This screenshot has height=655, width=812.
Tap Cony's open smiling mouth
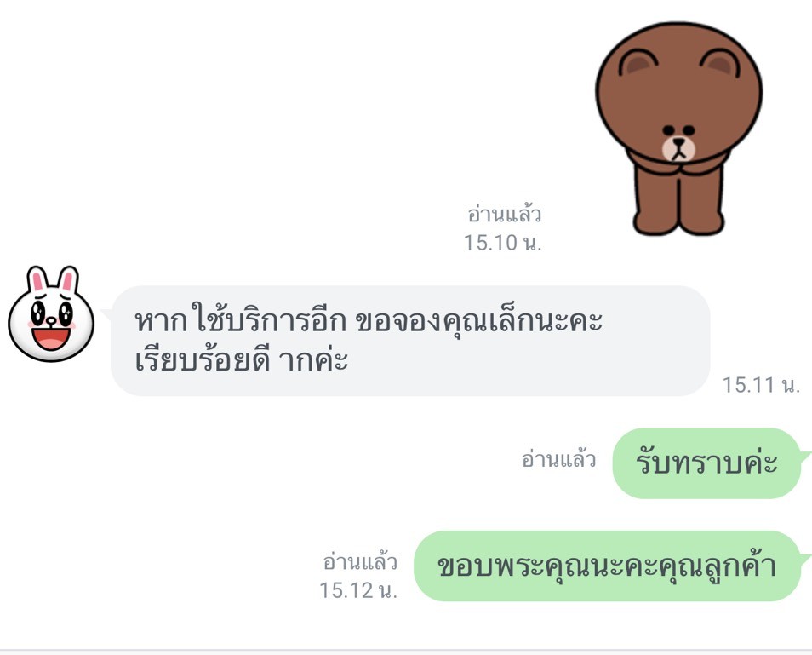point(51,338)
